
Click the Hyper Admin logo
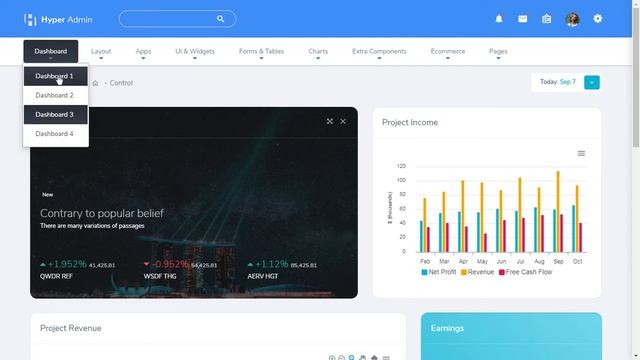click(x=58, y=19)
